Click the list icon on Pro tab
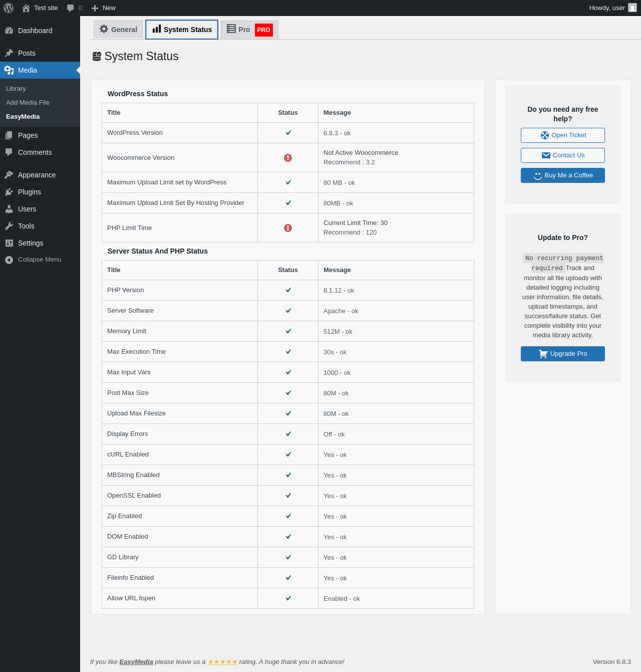 231,29
